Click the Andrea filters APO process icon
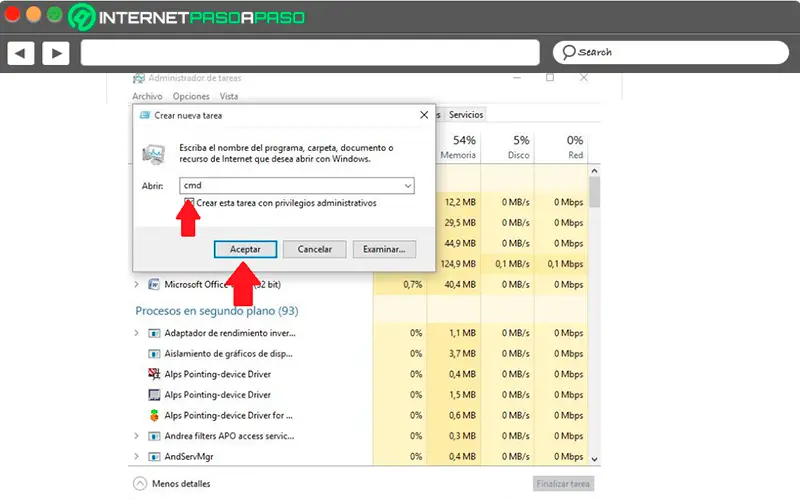Image resolution: width=800 pixels, height=500 pixels. coord(154,436)
